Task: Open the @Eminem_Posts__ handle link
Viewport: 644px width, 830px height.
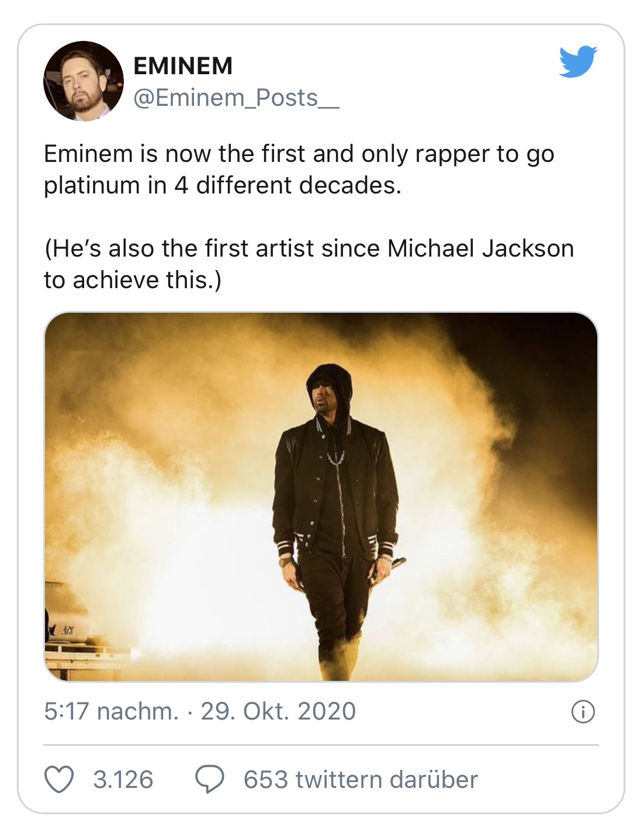Action: [x=236, y=98]
